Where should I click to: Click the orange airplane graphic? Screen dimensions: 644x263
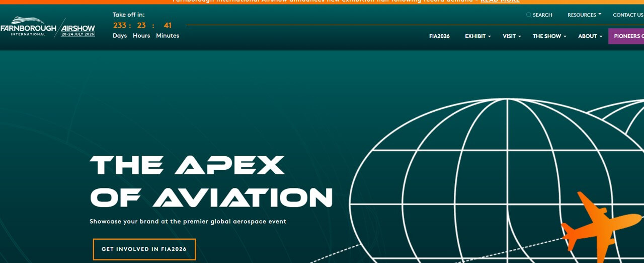599,224
